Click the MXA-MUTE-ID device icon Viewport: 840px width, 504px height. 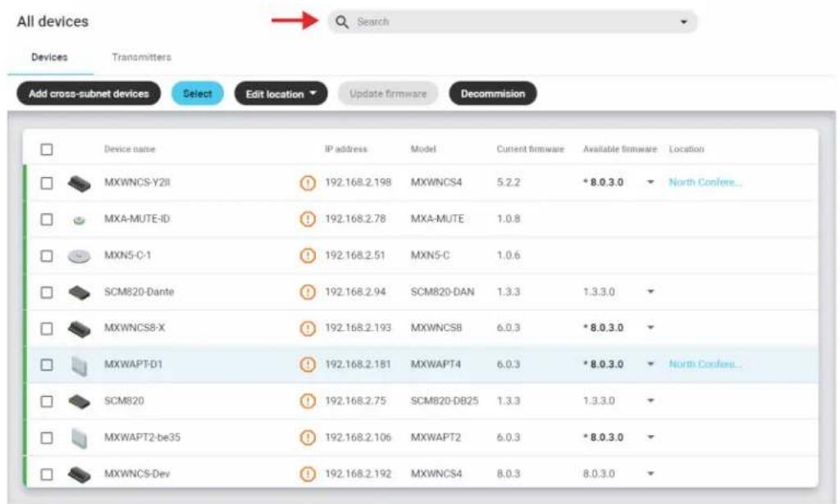coord(79,220)
